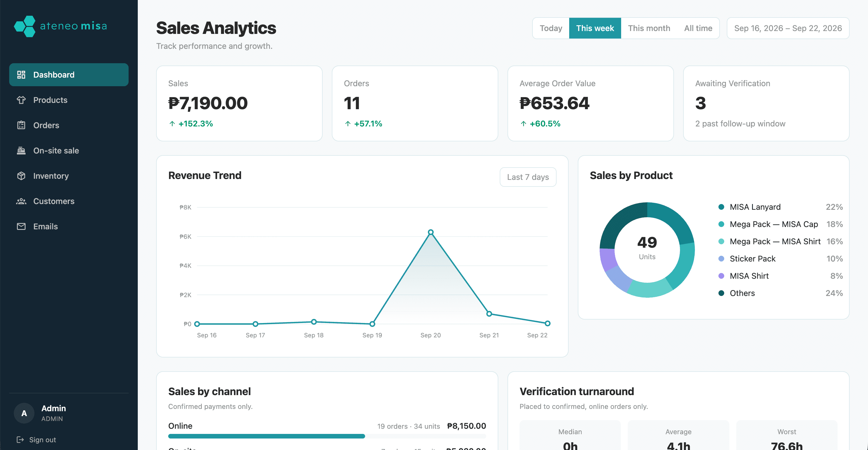Click the Products shirt icon

[x=21, y=100]
